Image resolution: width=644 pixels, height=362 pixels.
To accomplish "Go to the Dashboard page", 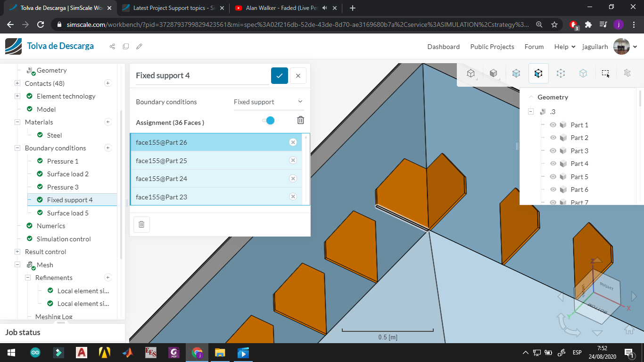I will coord(443,47).
